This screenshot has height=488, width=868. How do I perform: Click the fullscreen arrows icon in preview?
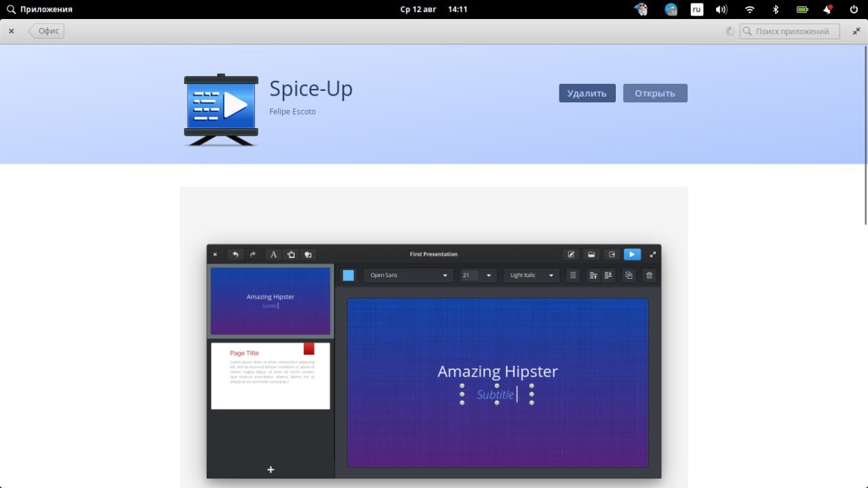click(x=653, y=255)
